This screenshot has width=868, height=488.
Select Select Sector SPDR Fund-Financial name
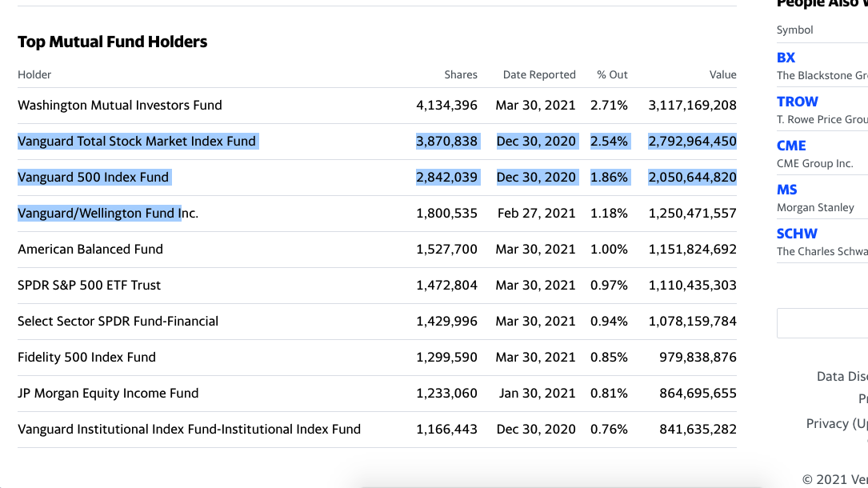(x=118, y=321)
